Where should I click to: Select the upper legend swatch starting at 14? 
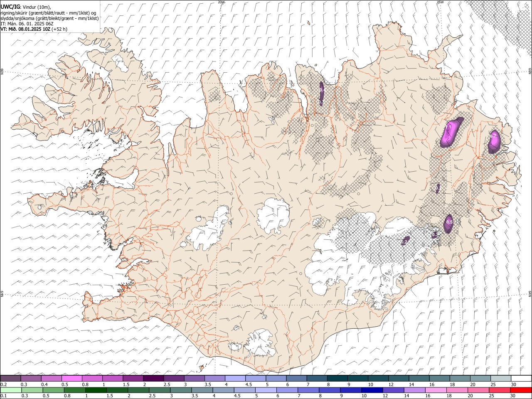click(419, 378)
